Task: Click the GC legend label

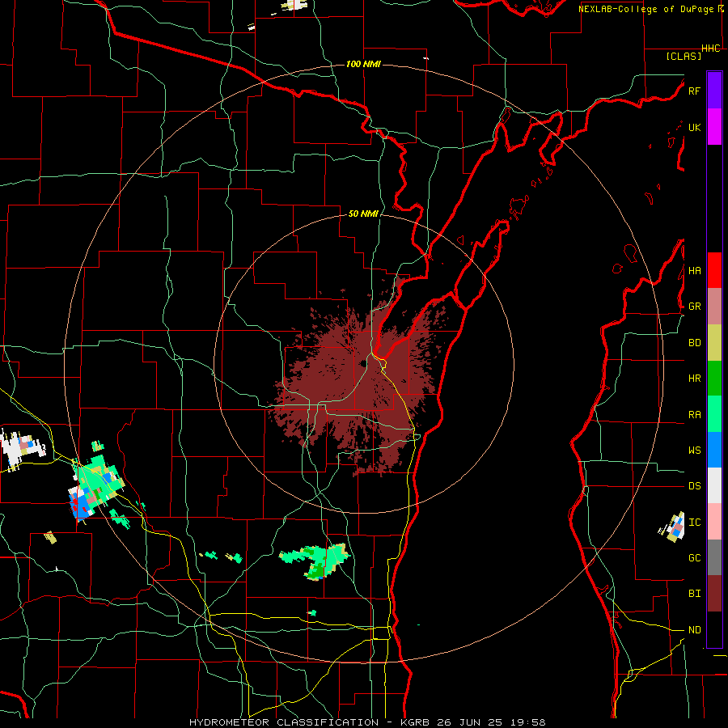Action: coord(694,557)
